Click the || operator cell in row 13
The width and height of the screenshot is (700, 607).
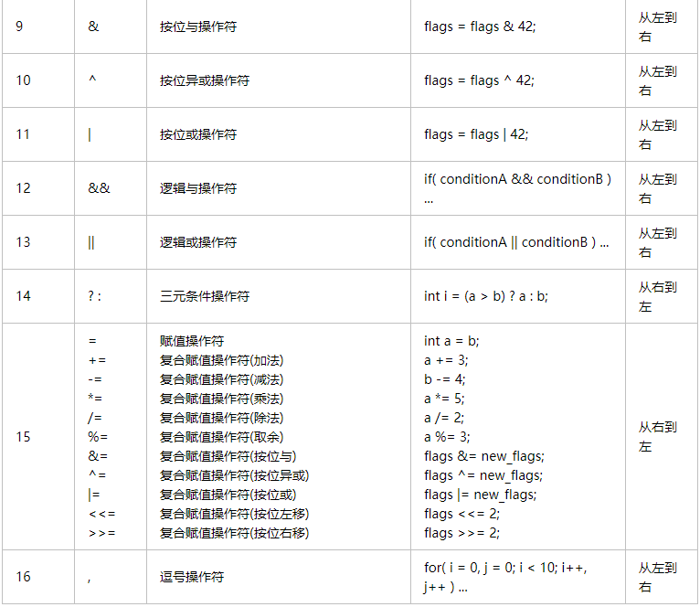pos(111,242)
